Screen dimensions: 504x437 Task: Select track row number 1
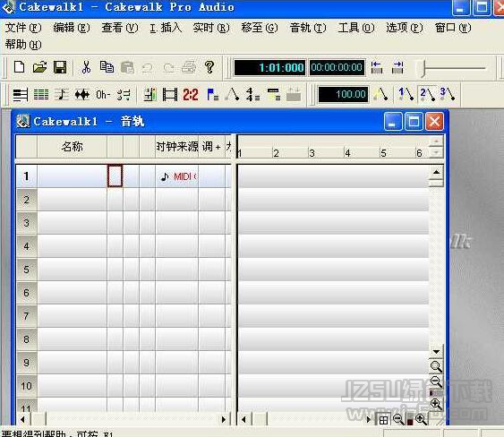pyautogui.click(x=26, y=176)
